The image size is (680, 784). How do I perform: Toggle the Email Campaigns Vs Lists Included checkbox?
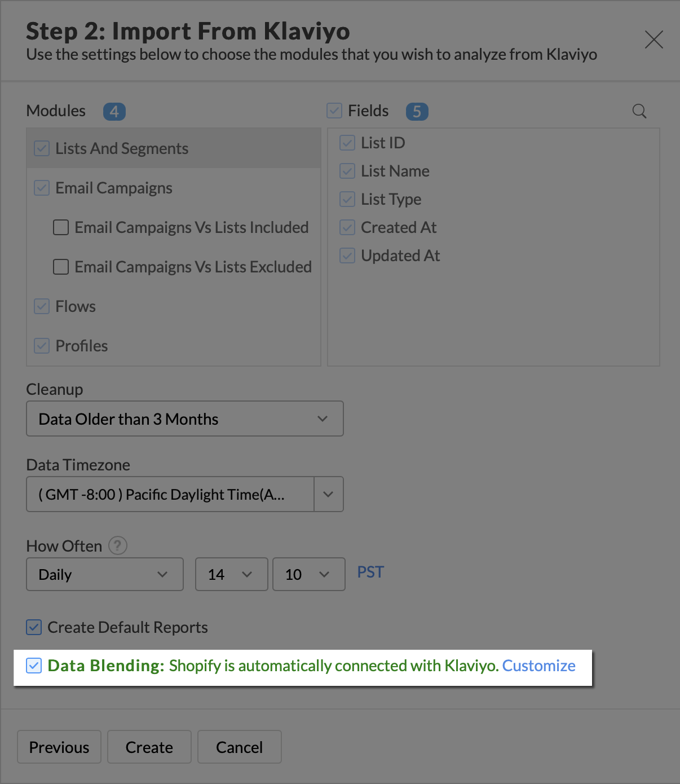point(61,227)
